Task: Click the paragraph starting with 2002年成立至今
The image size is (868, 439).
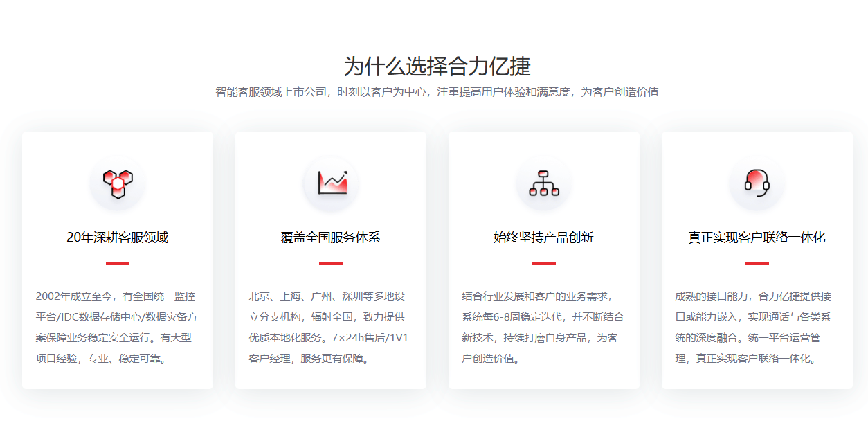Action: (117, 328)
